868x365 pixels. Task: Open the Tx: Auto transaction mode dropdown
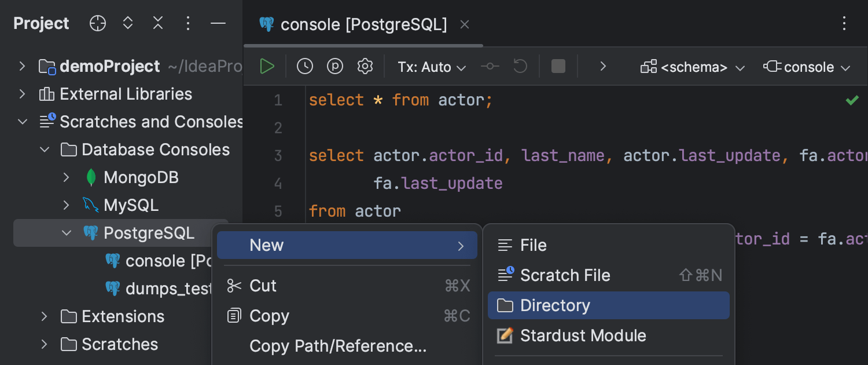pos(431,66)
